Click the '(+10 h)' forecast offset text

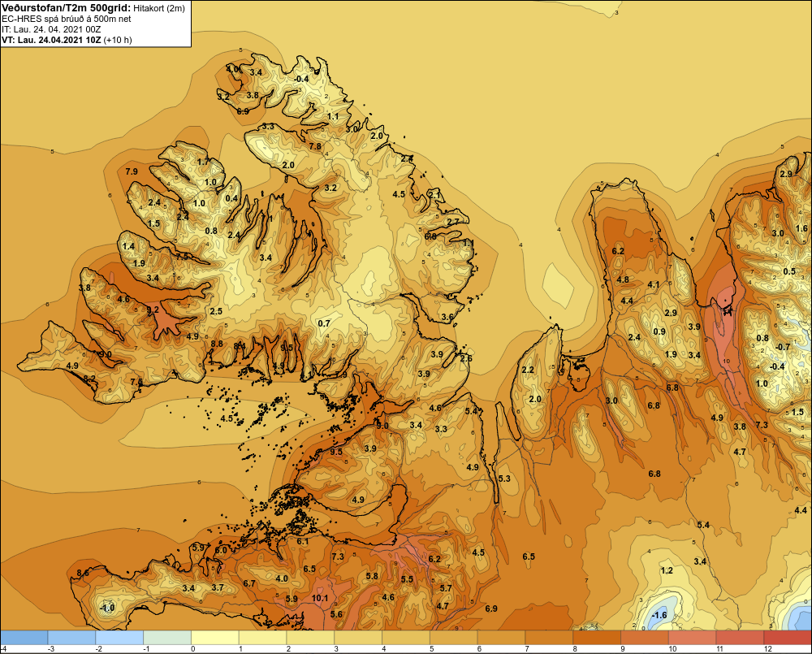[118, 40]
